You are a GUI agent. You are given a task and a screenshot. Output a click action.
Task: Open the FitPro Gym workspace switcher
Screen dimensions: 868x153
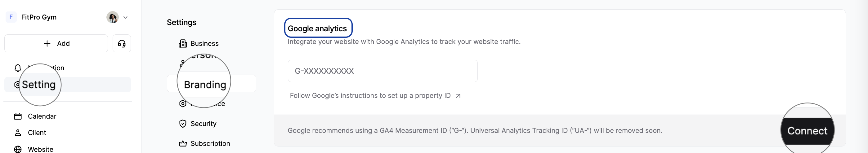tap(38, 17)
